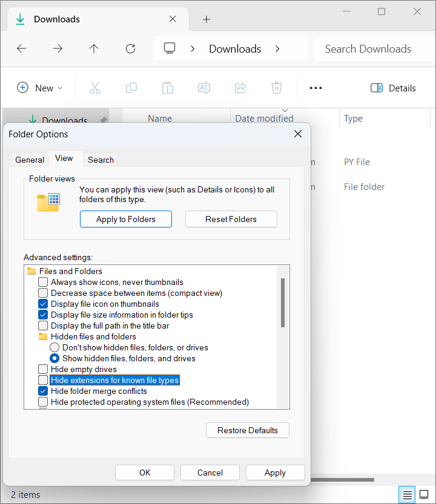Click the Paste clipboard icon

coord(168,88)
